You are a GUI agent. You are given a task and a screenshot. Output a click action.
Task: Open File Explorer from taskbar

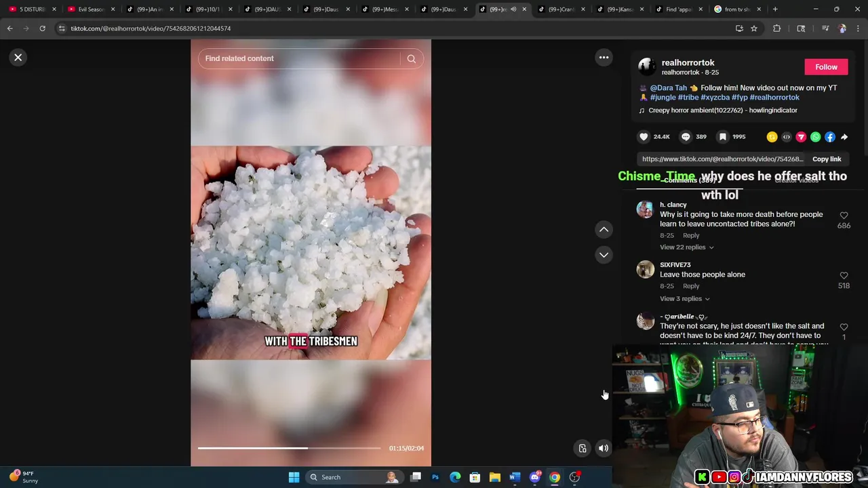pyautogui.click(x=495, y=477)
